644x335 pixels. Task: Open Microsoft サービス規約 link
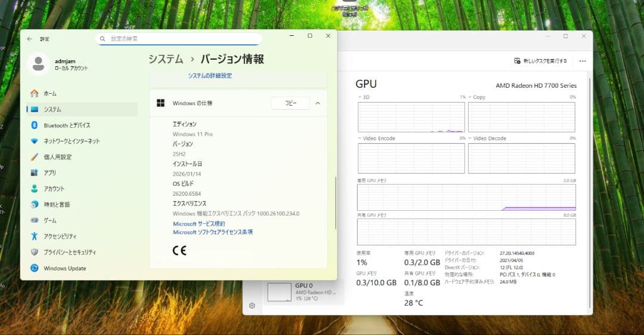coord(199,224)
